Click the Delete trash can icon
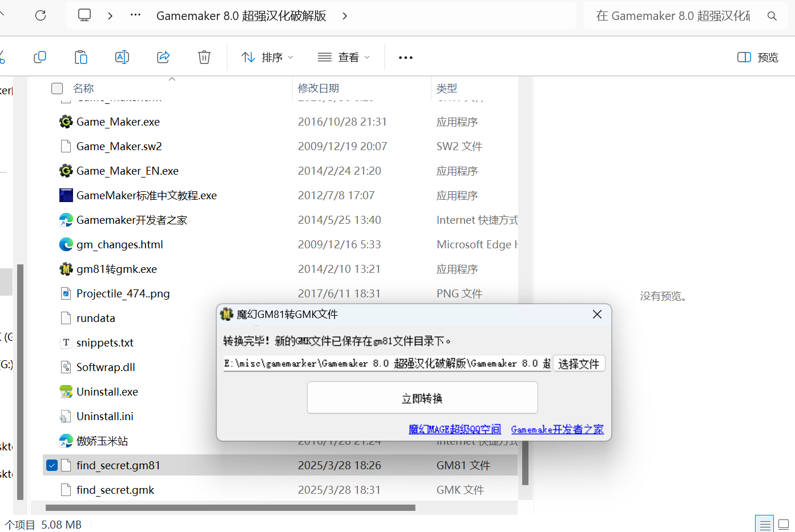The image size is (795, 532). [x=204, y=57]
